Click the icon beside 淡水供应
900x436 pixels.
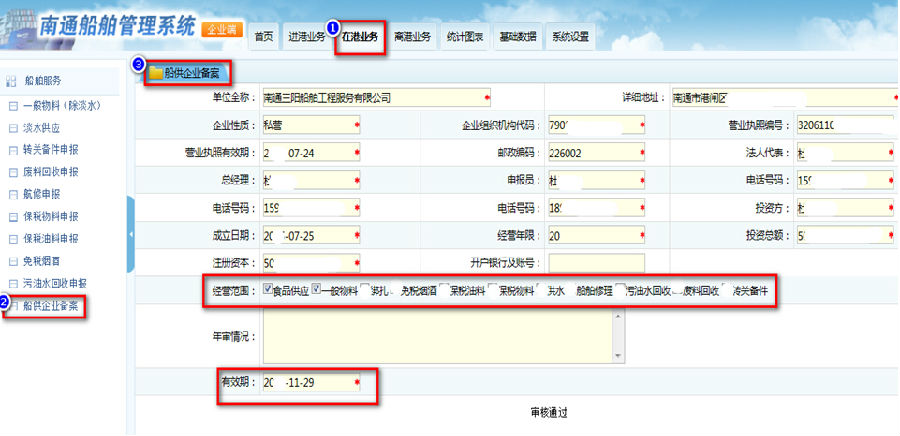pos(12,128)
